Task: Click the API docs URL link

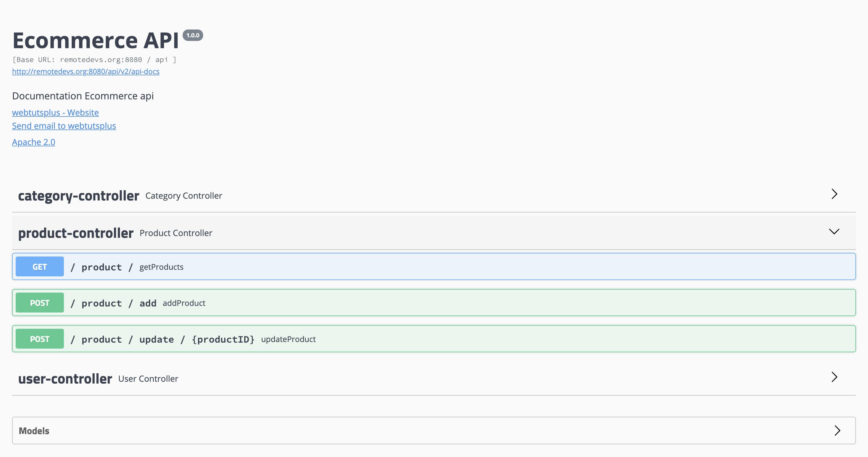Action: tap(86, 71)
